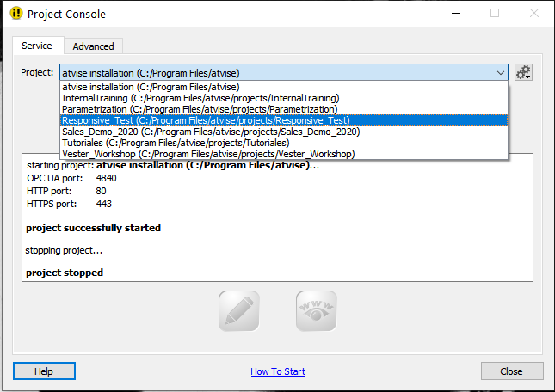555x392 pixels.
Task: Click the 'HTTP port: 80' line
Action: point(66,191)
